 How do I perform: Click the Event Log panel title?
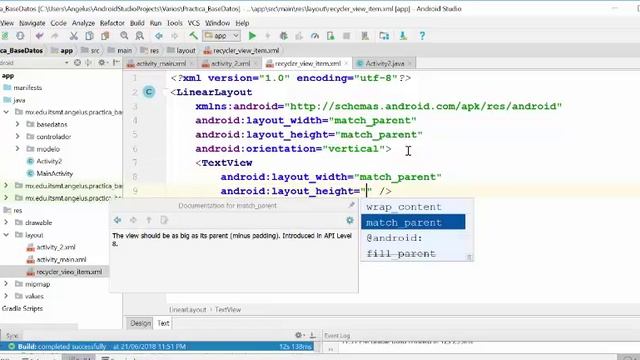click(x=337, y=336)
